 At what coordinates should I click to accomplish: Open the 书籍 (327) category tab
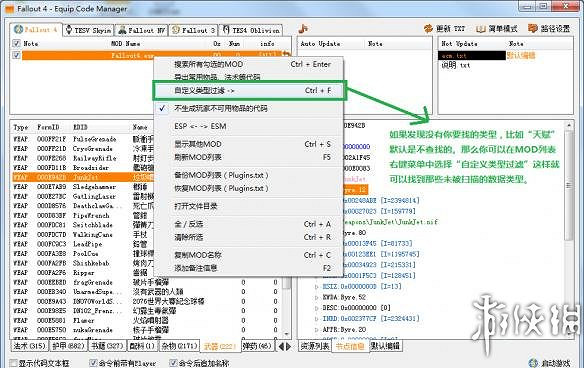coord(107,346)
